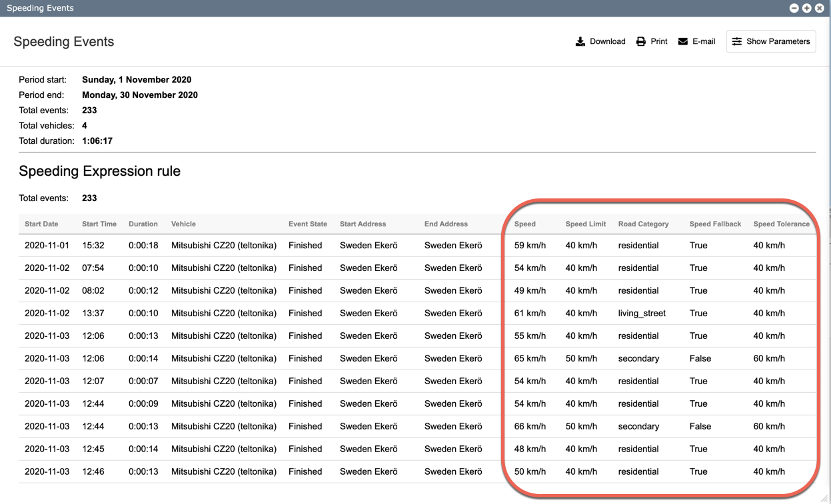Select the 2020-11-01 start date cell
Image resolution: width=831 pixels, height=504 pixels.
click(x=47, y=246)
